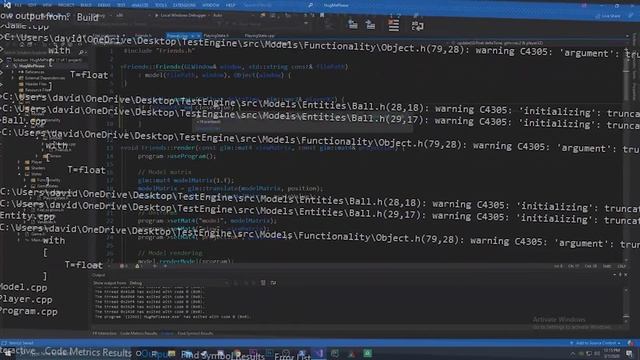Open Visual Studio from the Windows taskbar
This screenshot has height=360, width=640.
click(x=318, y=353)
